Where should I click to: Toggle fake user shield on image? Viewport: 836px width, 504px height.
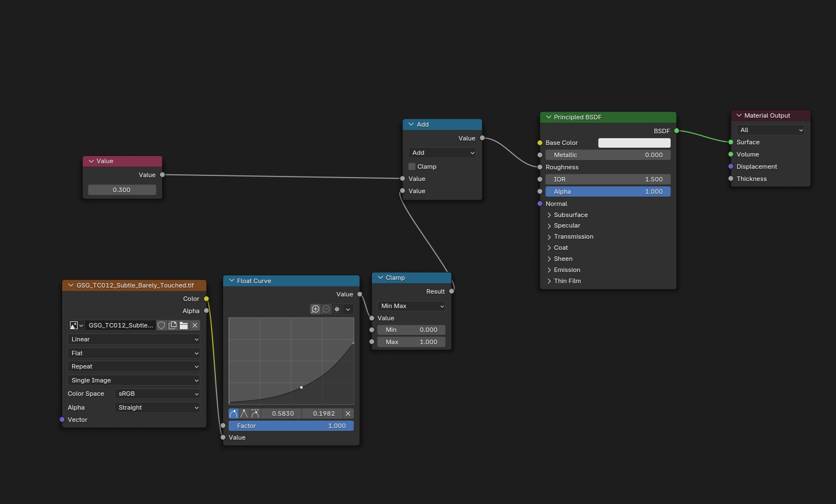(x=162, y=325)
